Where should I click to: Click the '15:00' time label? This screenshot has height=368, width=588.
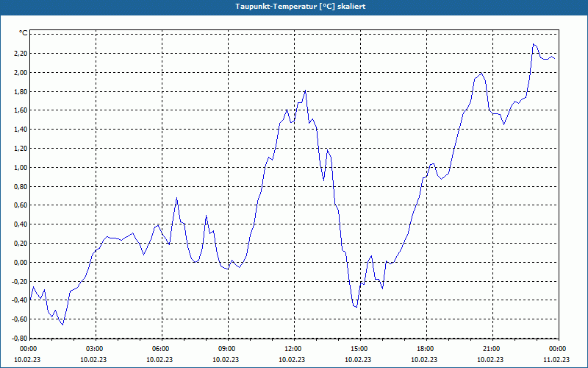tap(360, 349)
